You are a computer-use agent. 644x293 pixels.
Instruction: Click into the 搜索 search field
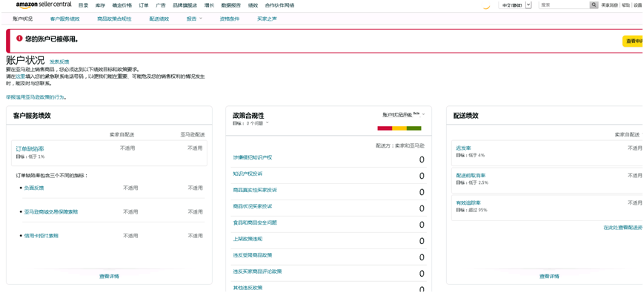point(564,5)
